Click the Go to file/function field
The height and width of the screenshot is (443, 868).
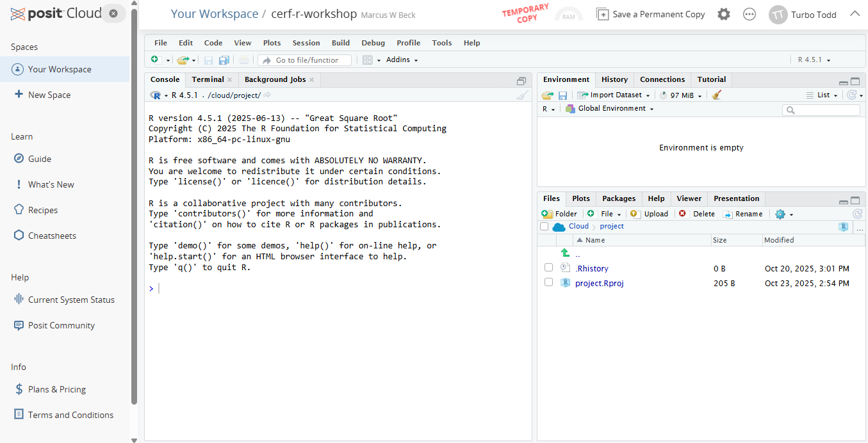tap(306, 60)
